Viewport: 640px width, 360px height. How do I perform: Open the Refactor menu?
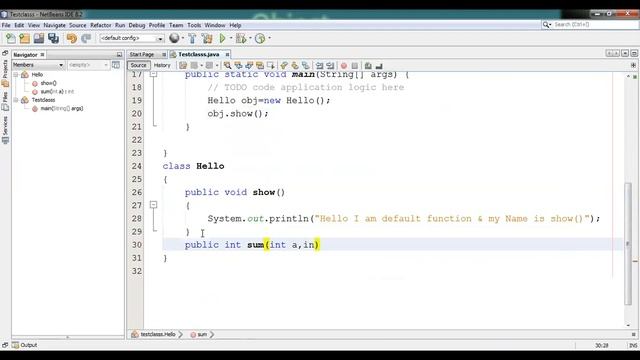[100, 25]
